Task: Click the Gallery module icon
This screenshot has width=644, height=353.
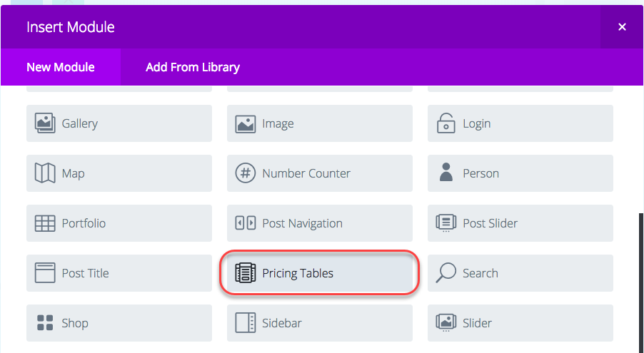Action: (45, 123)
